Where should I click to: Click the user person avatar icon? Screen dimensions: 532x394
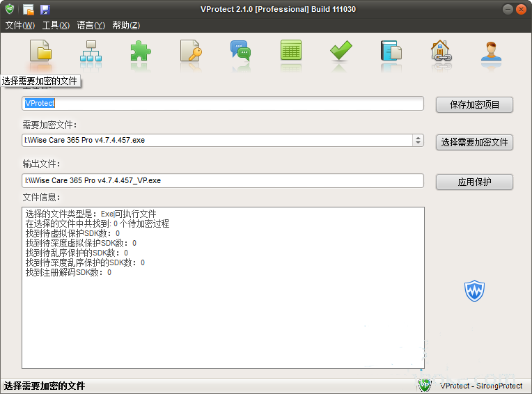coord(491,51)
